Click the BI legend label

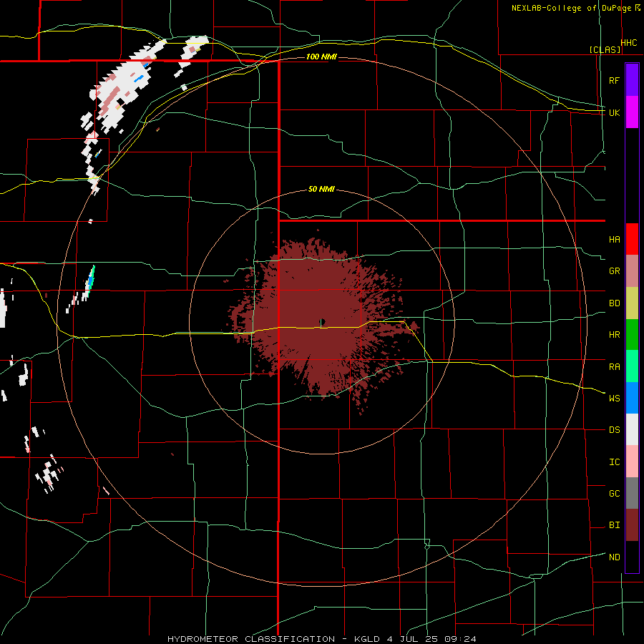point(614,525)
